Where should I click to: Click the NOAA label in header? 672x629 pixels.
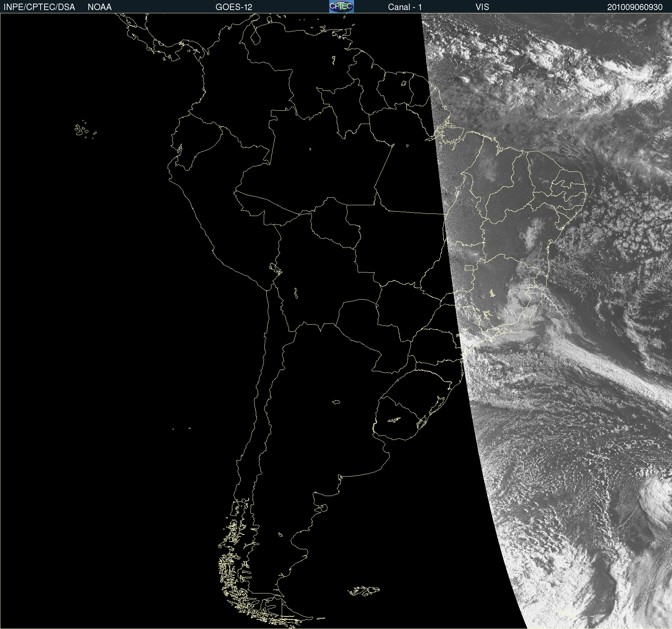click(100, 7)
